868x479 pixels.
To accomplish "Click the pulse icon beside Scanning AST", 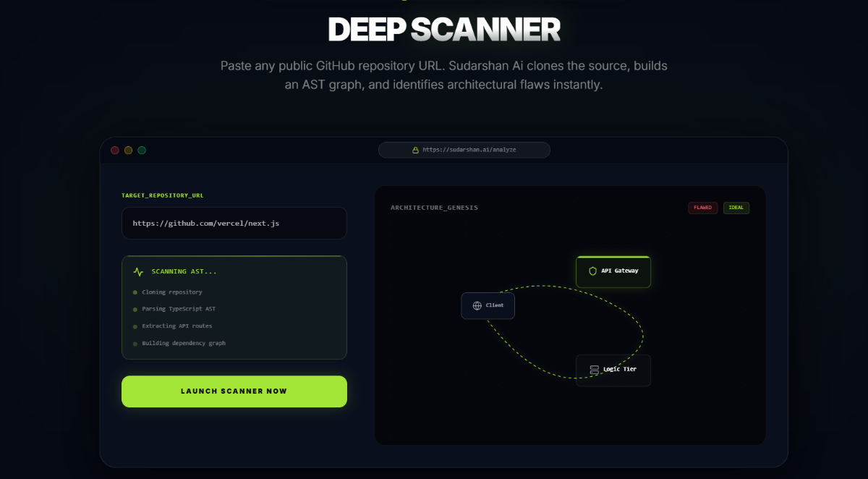I will coord(138,272).
